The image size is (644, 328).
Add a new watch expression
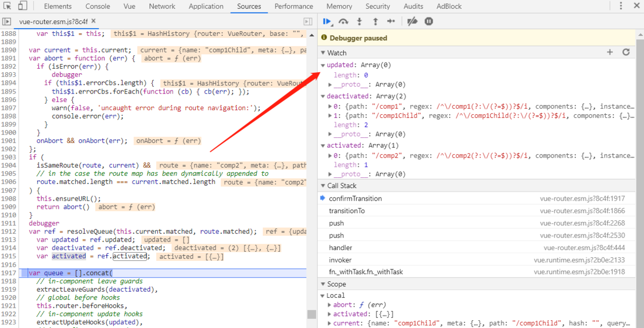click(x=610, y=53)
